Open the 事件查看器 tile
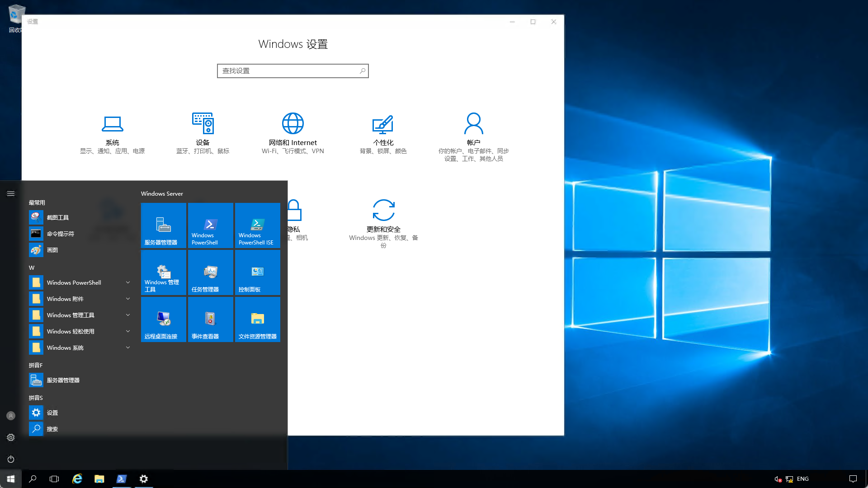Image resolution: width=868 pixels, height=488 pixels. 211,319
